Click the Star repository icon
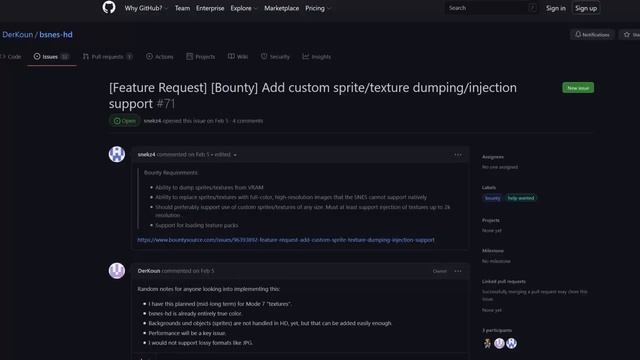The image size is (640, 360). click(x=627, y=35)
